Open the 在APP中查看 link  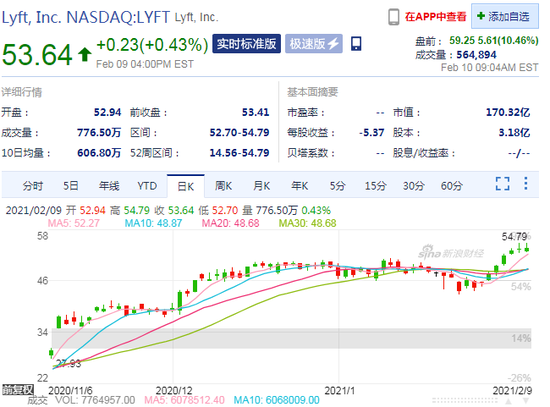[436, 16]
